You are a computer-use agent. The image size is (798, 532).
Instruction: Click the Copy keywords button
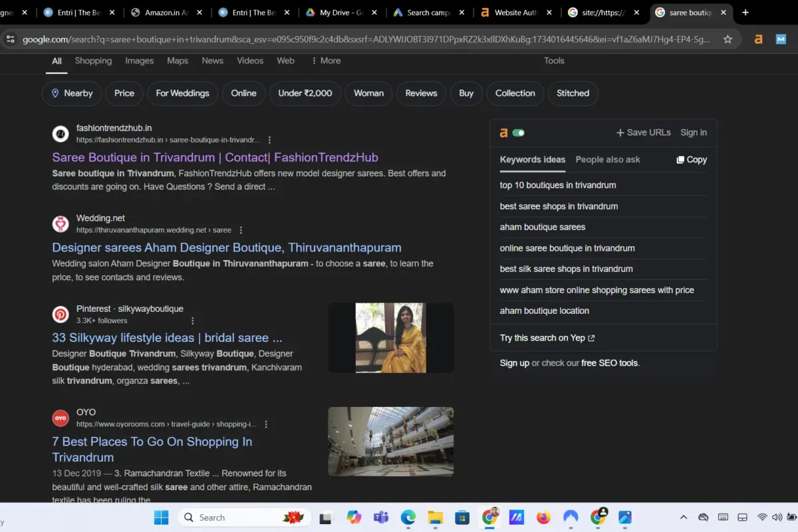692,160
